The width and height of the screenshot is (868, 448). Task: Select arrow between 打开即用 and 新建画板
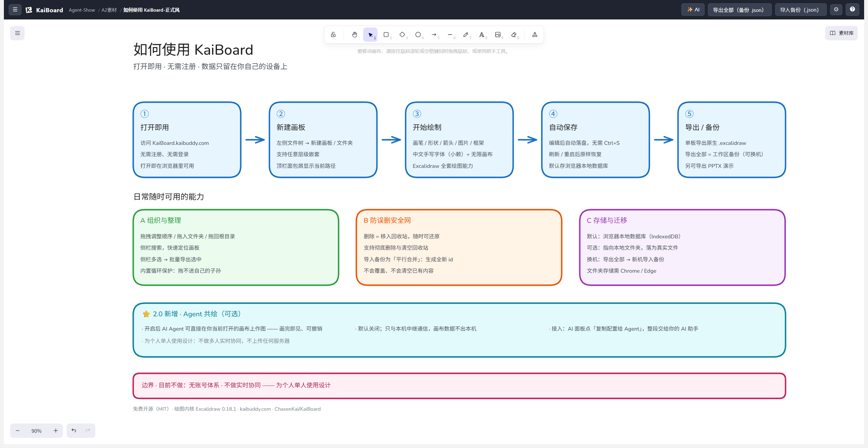(x=255, y=139)
